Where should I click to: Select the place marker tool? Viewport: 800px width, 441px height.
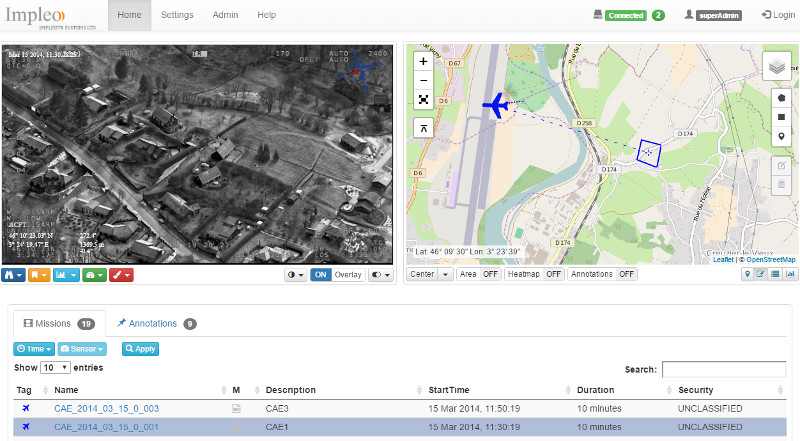pos(780,136)
